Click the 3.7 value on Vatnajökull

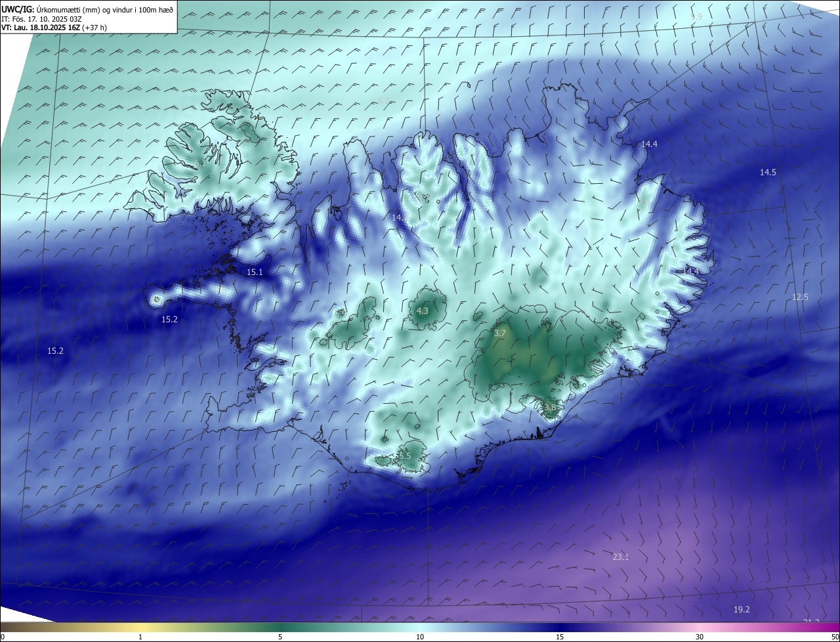click(x=500, y=333)
